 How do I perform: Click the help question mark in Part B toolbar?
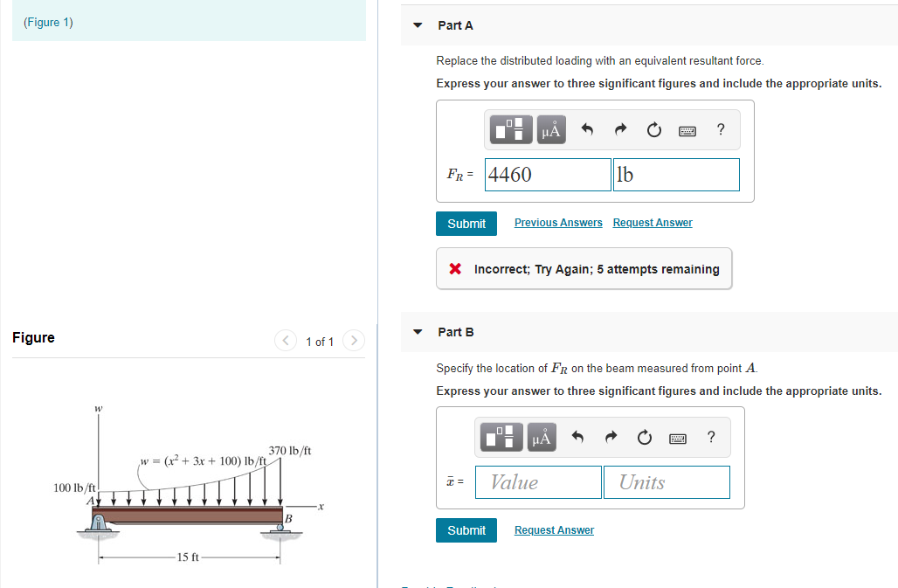click(710, 437)
